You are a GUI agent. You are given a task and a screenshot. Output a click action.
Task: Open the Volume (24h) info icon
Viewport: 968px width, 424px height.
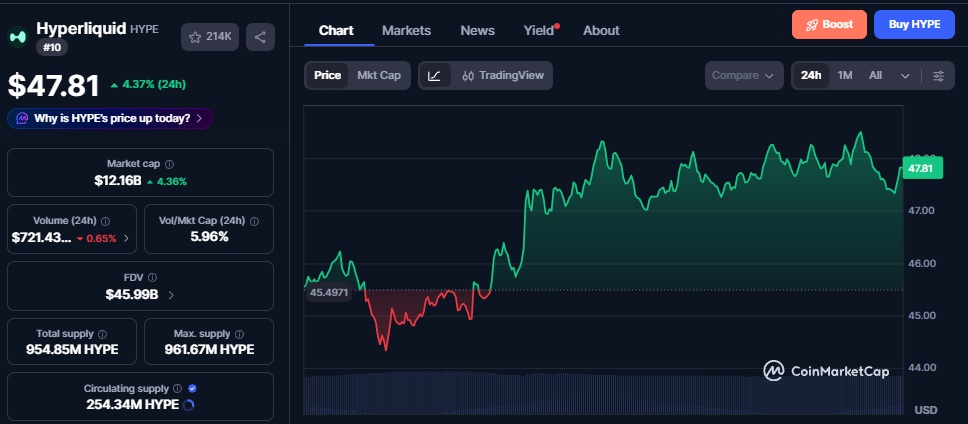[x=106, y=221]
